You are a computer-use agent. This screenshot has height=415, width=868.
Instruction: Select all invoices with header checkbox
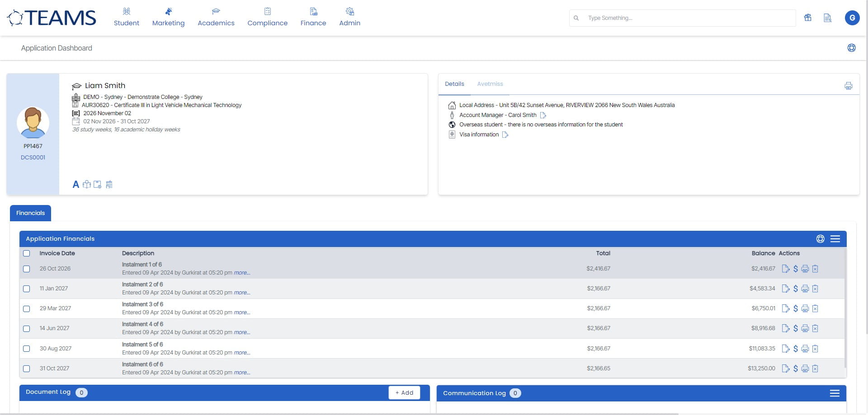click(x=27, y=253)
